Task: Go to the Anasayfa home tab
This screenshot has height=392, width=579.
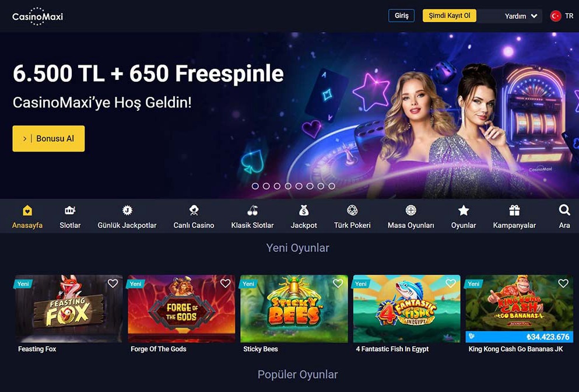Action: tap(27, 217)
